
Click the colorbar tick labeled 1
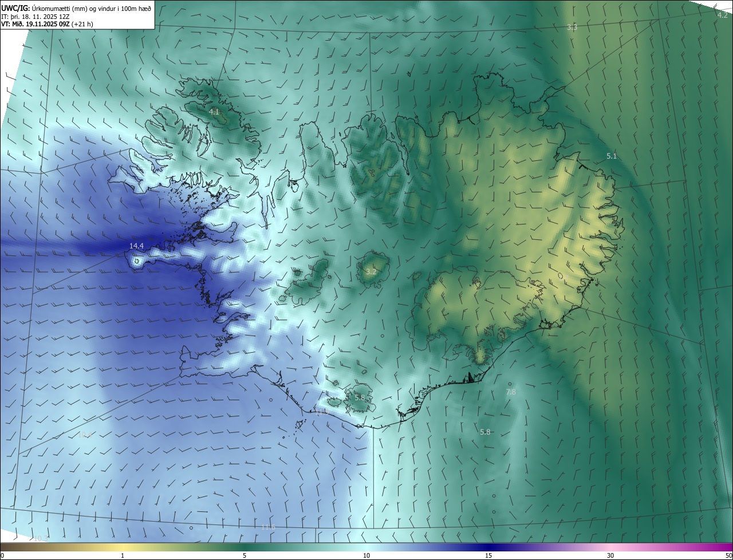[x=123, y=555]
